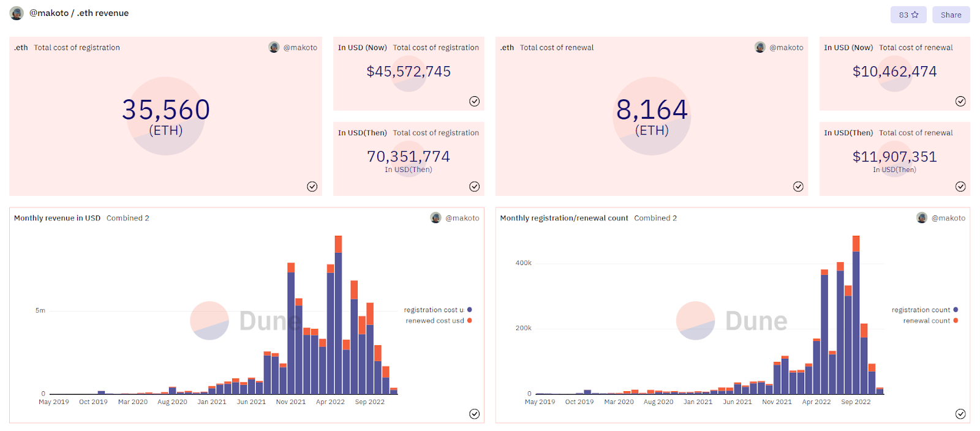
Task: Open @makoto link on Total cost of registration card
Action: pos(300,48)
